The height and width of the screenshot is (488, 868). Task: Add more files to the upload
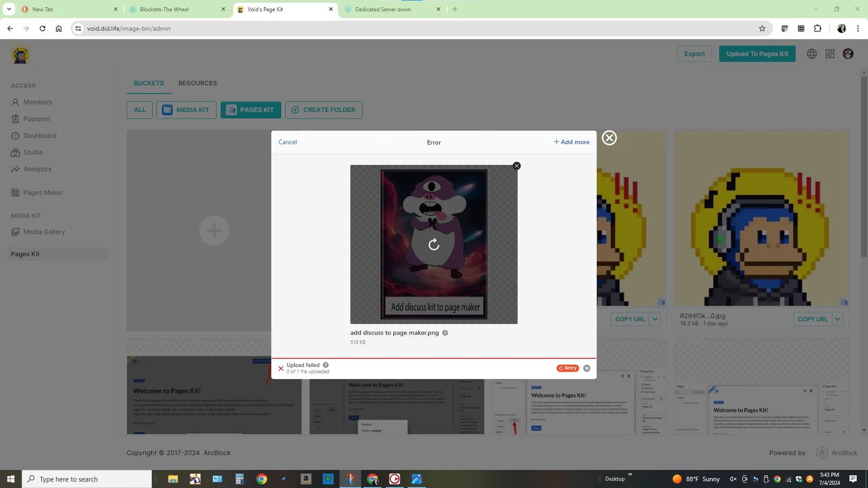pyautogui.click(x=571, y=142)
